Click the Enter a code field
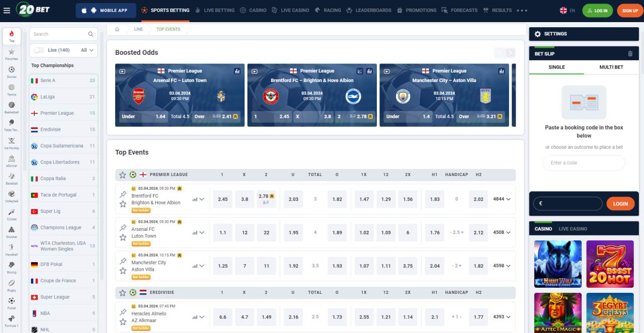 [584, 162]
